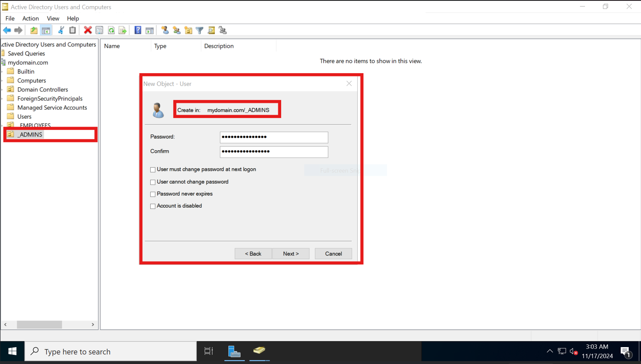Enable User must change password at next logon
This screenshot has width=641, height=364.
coord(153,169)
